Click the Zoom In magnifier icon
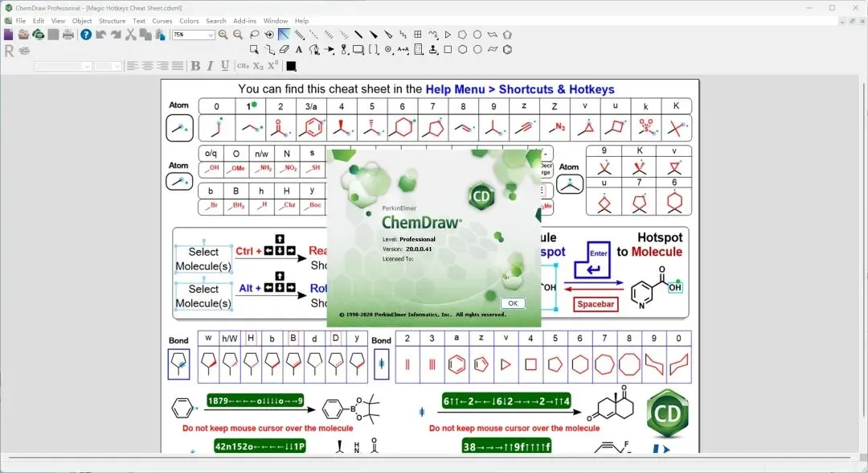Viewport: 868px width, 473px height. tap(223, 35)
